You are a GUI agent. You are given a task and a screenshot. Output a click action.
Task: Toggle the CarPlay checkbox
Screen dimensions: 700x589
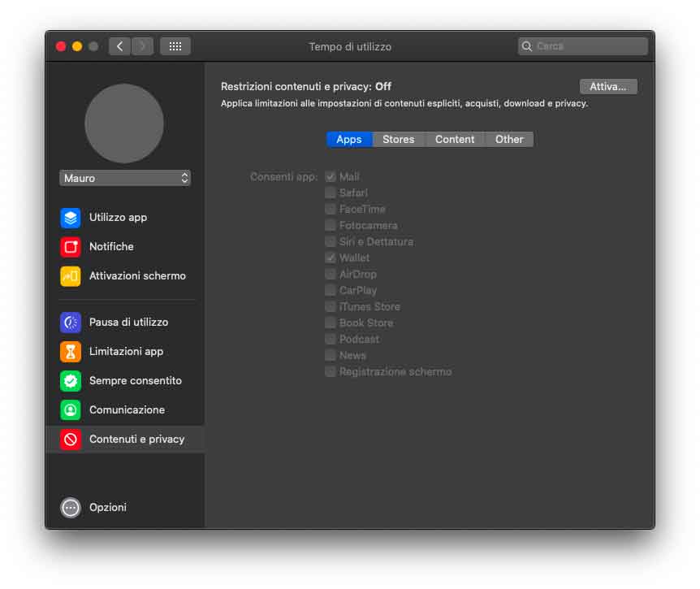(331, 291)
